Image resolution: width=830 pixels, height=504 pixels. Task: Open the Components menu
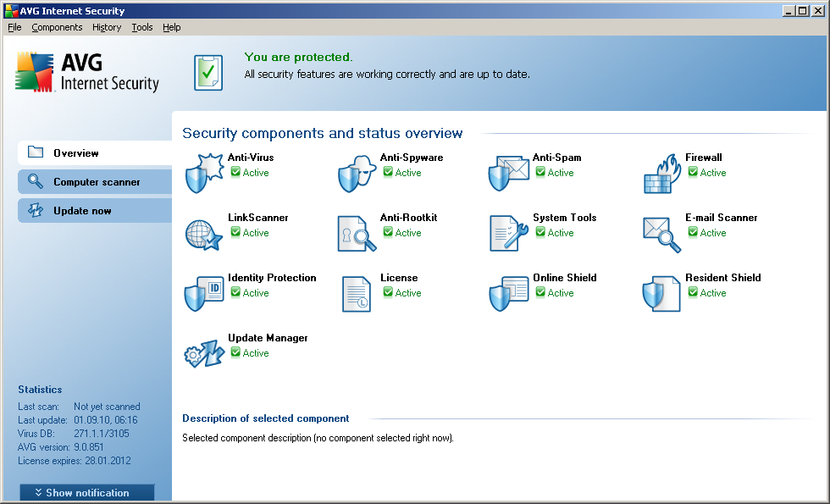[57, 27]
